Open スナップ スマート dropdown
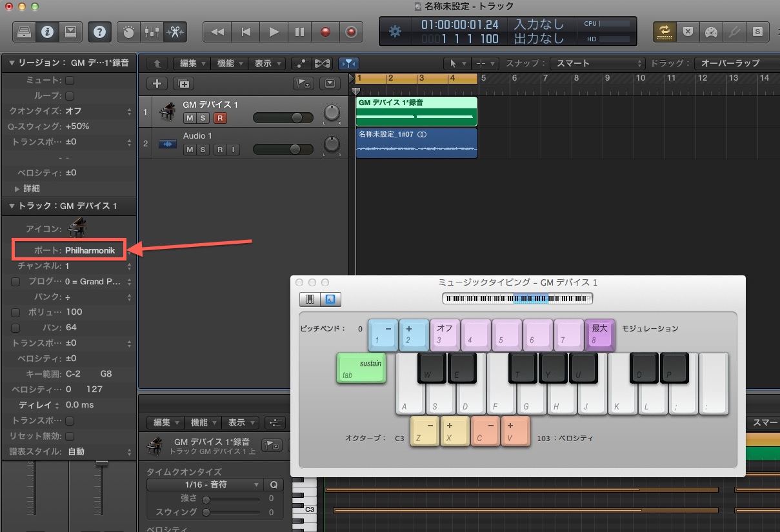Image resolution: width=780 pixels, height=532 pixels. (597, 63)
